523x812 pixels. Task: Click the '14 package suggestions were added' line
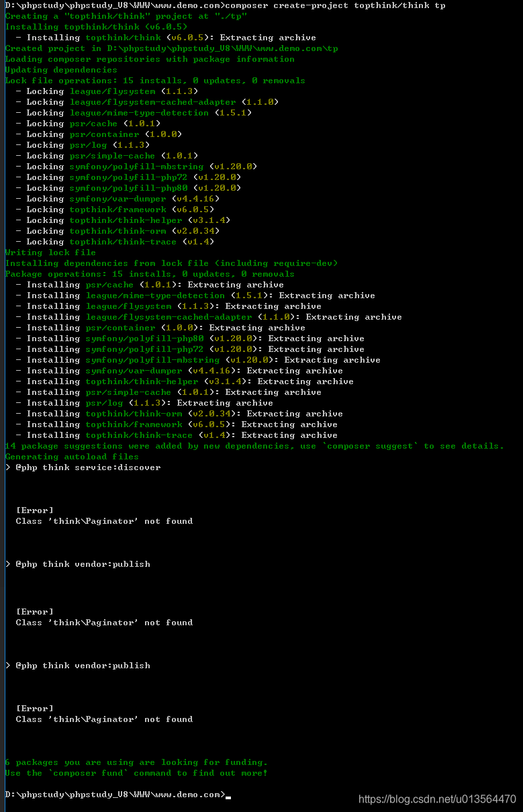pos(254,446)
